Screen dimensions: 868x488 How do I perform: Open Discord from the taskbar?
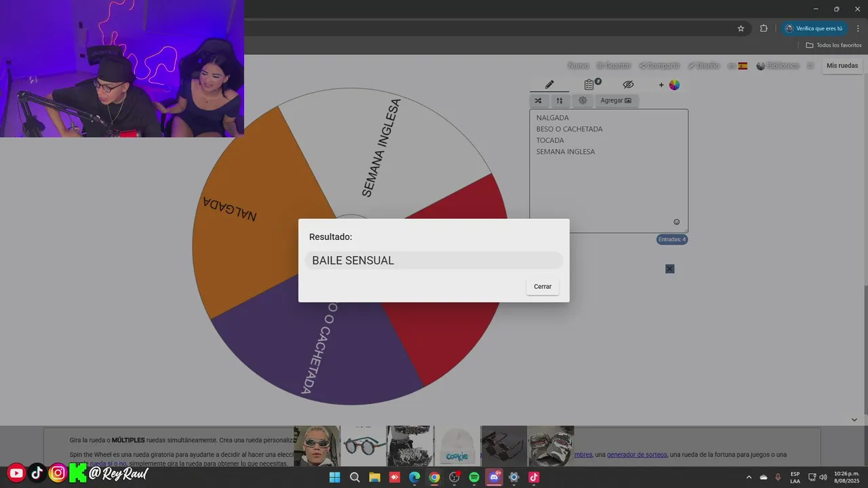click(494, 477)
